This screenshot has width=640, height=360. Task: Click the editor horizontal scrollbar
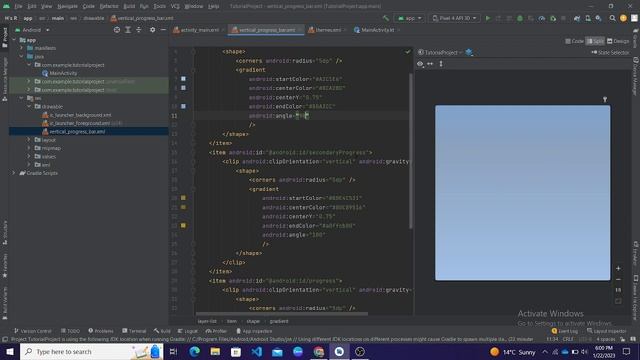click(282, 314)
